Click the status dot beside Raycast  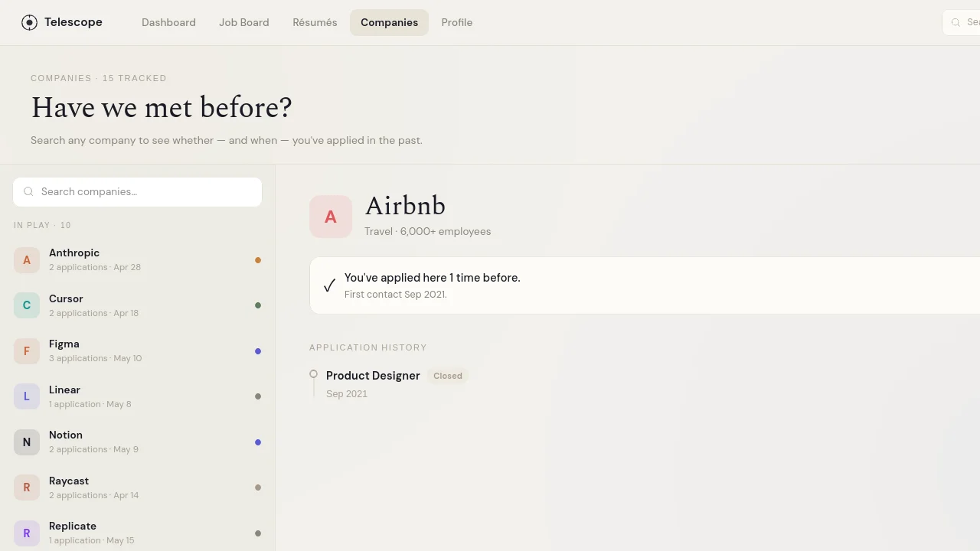pyautogui.click(x=258, y=487)
